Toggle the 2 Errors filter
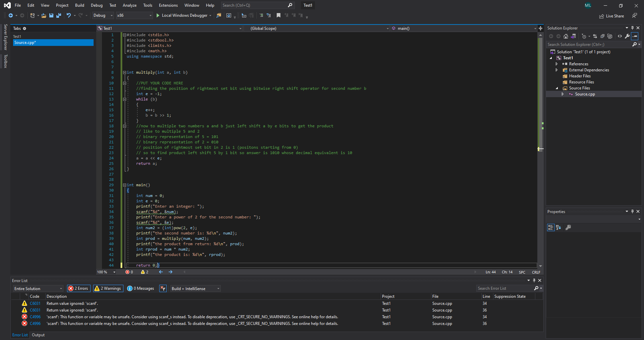The image size is (644, 340). [x=78, y=288]
